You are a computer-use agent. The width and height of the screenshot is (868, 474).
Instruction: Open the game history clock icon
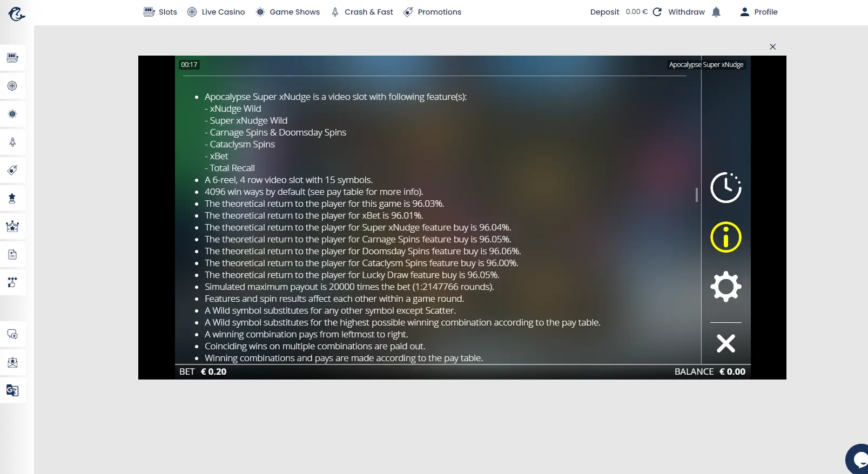pos(725,188)
